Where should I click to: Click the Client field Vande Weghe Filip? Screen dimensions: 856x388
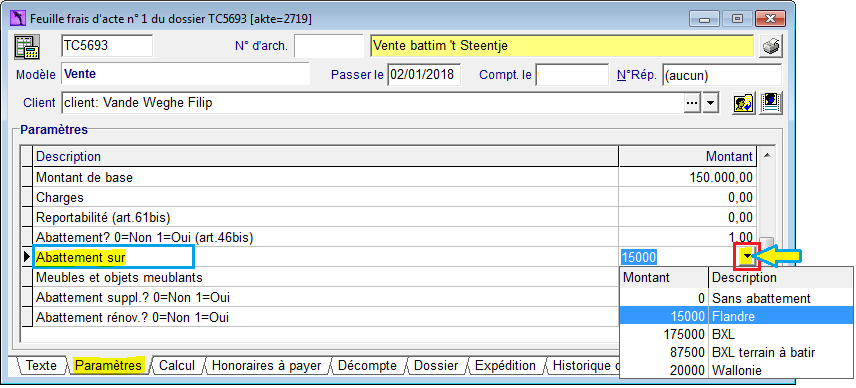372,103
